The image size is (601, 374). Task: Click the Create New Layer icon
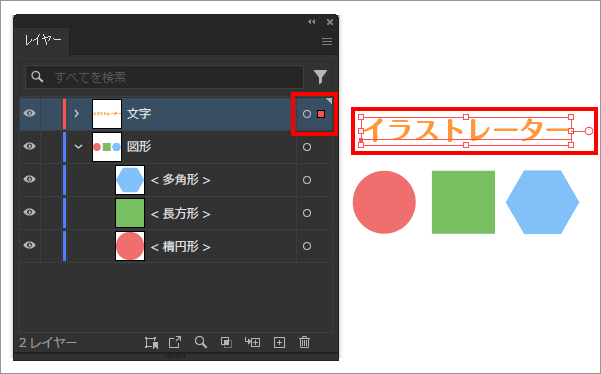click(x=279, y=343)
